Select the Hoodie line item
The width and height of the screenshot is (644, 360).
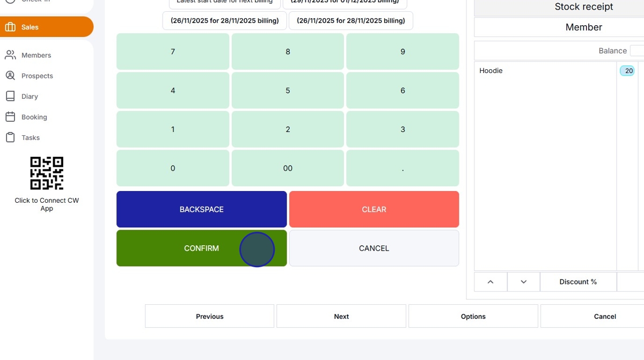pos(491,71)
